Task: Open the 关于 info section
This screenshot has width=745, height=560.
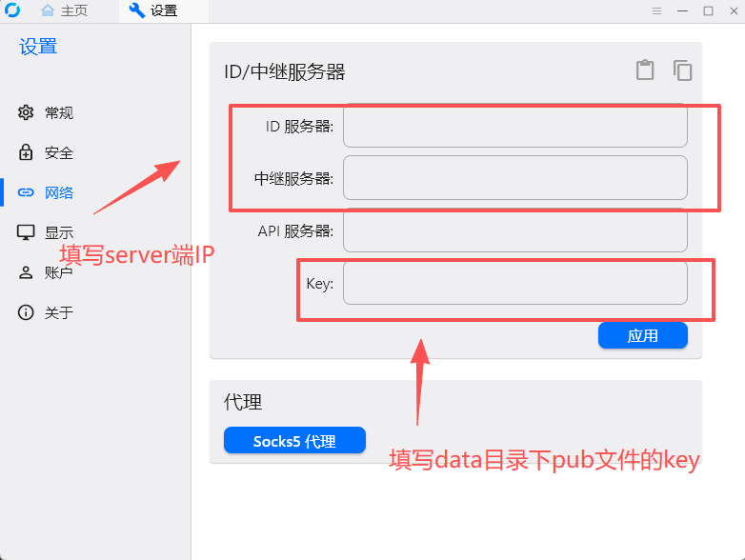Action: pyautogui.click(x=46, y=312)
